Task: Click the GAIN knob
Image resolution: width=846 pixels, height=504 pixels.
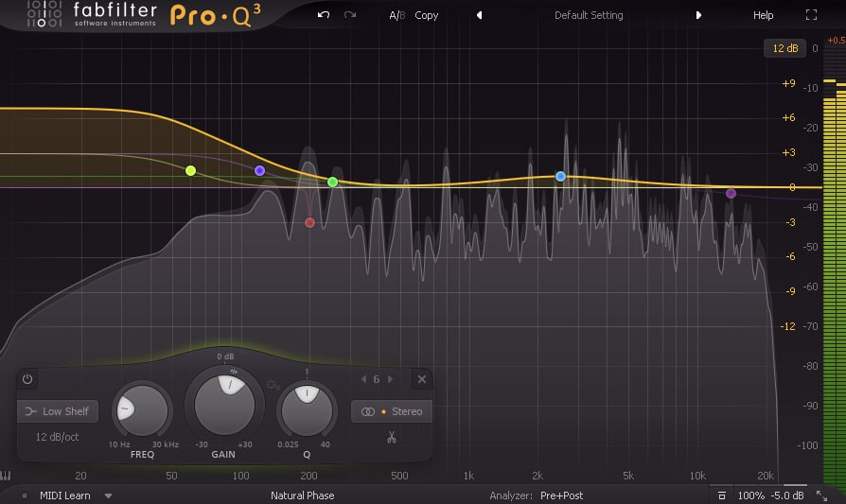Action: (x=224, y=405)
